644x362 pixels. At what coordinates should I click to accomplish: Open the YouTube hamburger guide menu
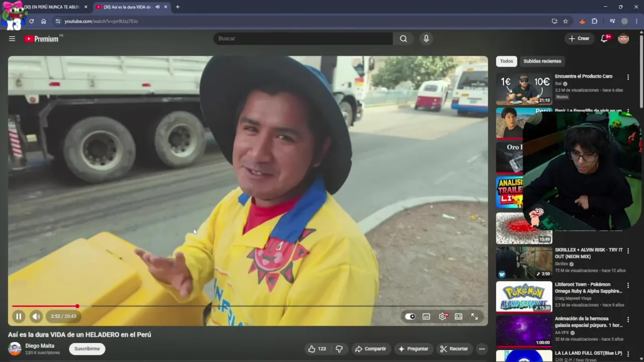click(12, 39)
